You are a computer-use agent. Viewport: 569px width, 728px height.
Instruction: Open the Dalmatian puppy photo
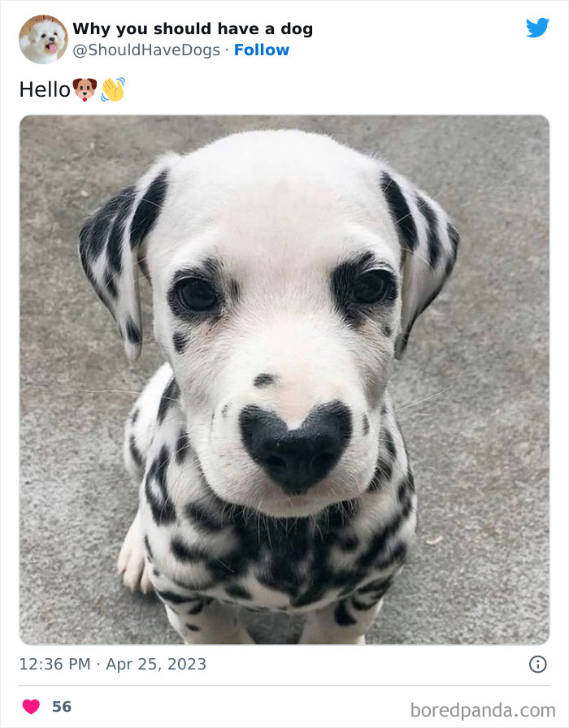click(x=284, y=379)
